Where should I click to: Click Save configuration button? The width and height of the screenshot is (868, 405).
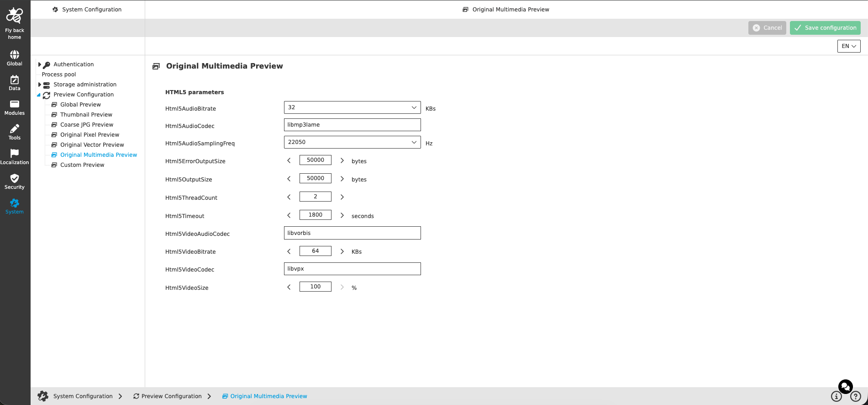[825, 28]
